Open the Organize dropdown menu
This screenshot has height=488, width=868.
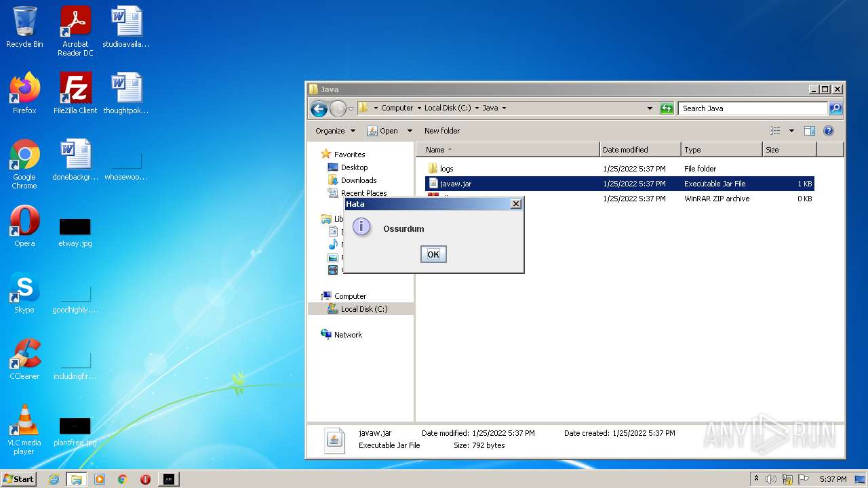coord(335,131)
